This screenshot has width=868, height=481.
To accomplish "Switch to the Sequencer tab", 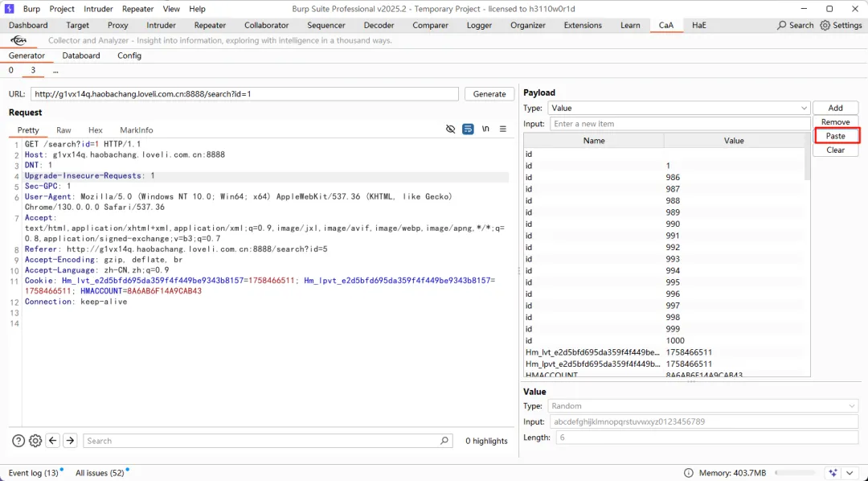I will coord(326,26).
